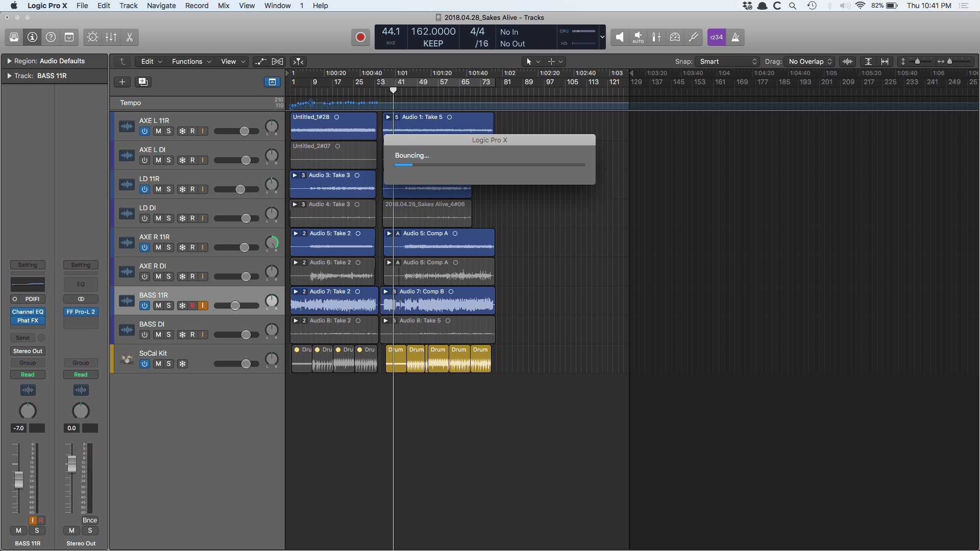Toggle input monitoring on BASS DI track
980x551 pixels.
(x=203, y=335)
